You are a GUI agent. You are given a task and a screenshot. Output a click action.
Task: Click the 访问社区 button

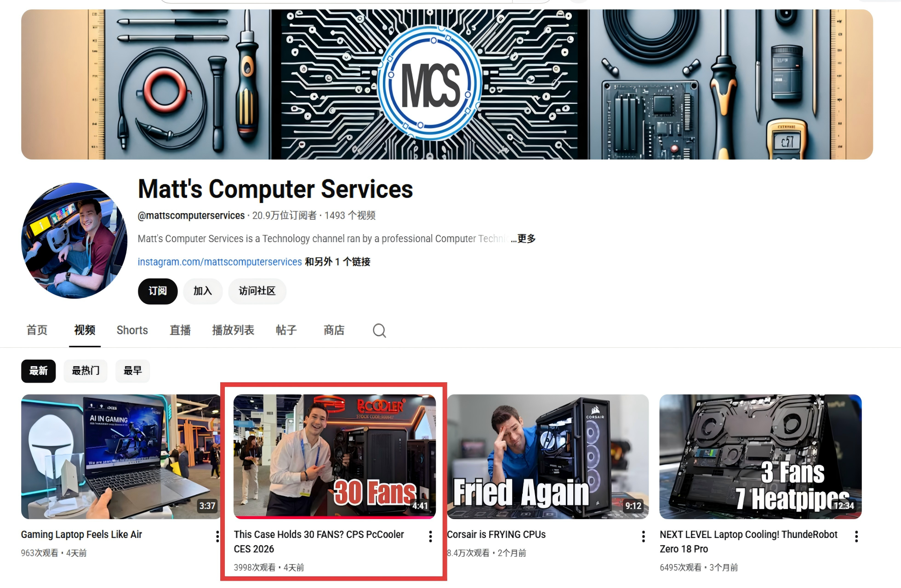point(257,291)
